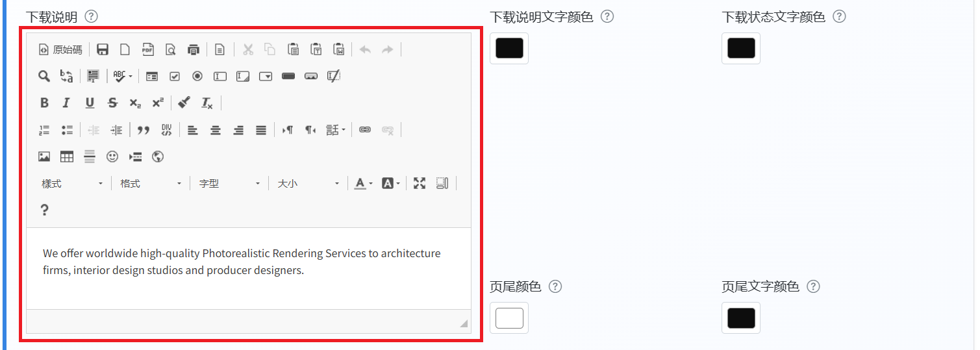
Task: Insert a Form element
Action: pos(152,76)
